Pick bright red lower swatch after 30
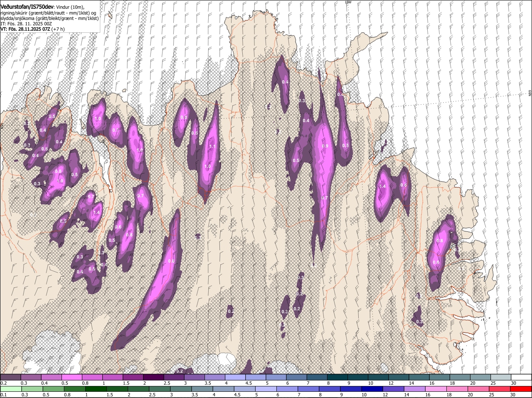The image size is (532, 398). point(521,389)
